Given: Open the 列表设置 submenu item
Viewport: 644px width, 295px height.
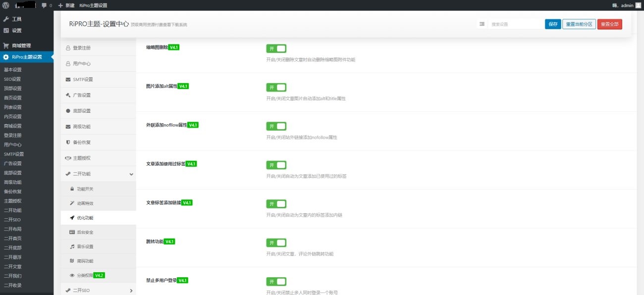Looking at the screenshot, I should coord(13,107).
